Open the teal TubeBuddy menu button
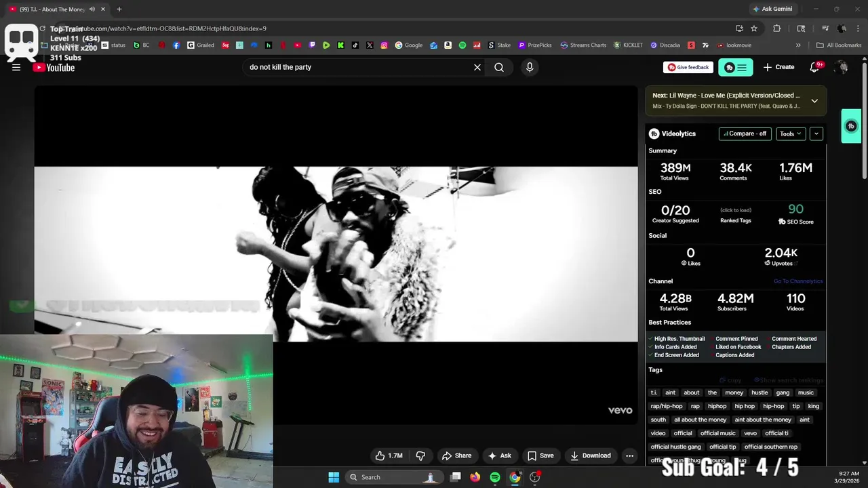The height and width of the screenshot is (488, 868). pyautogui.click(x=736, y=67)
